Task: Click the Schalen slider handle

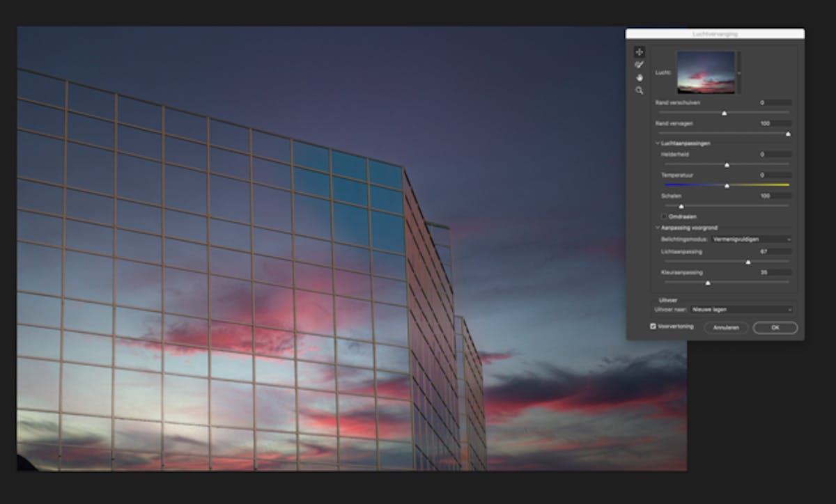Action: point(681,206)
